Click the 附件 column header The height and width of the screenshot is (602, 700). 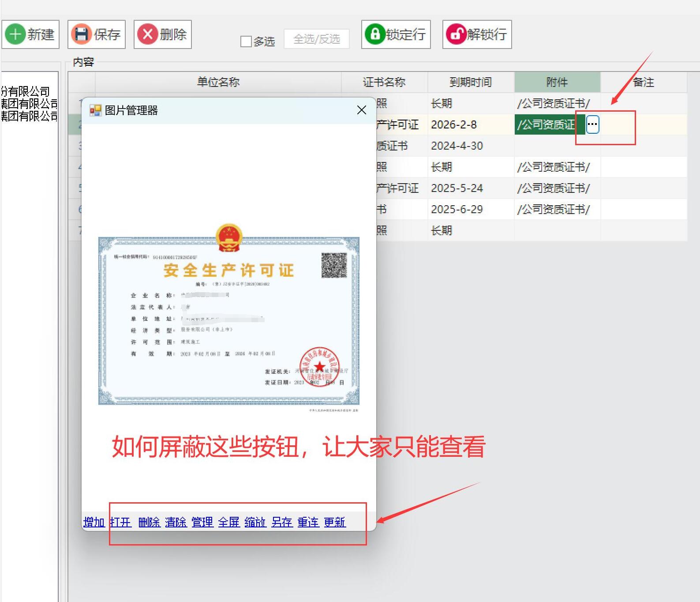557,82
